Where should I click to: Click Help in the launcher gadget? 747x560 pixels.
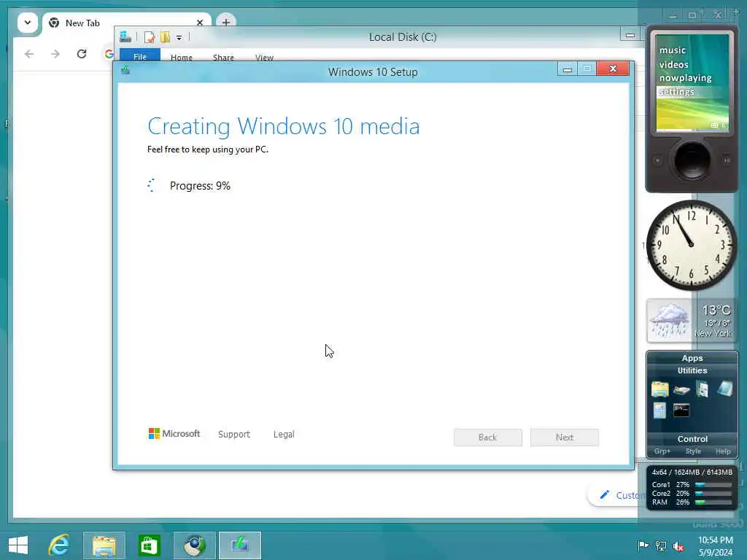click(x=723, y=451)
